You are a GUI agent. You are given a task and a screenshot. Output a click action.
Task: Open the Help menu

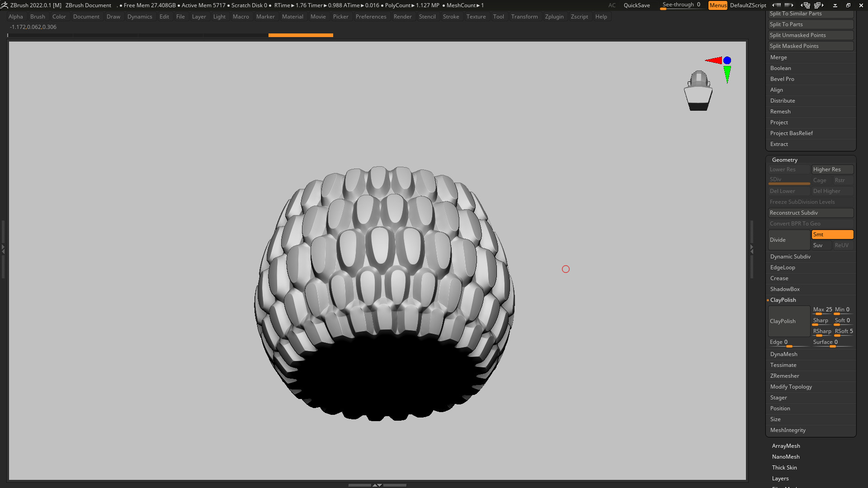601,17
